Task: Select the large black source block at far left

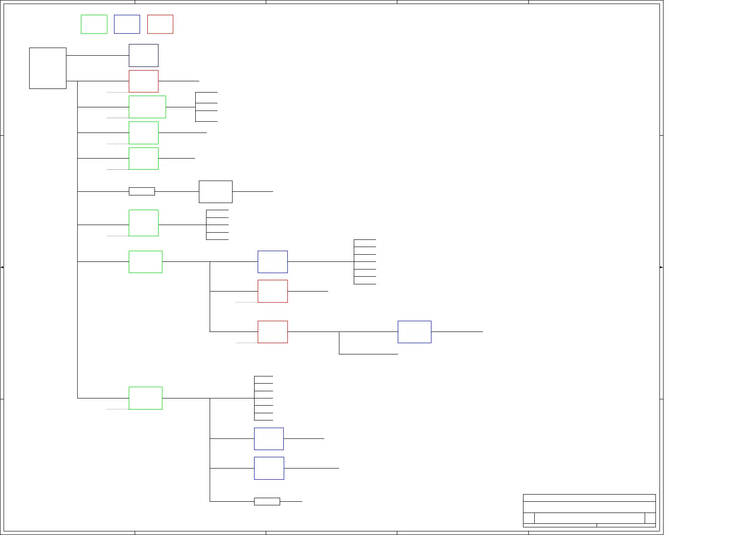Action: pyautogui.click(x=48, y=68)
